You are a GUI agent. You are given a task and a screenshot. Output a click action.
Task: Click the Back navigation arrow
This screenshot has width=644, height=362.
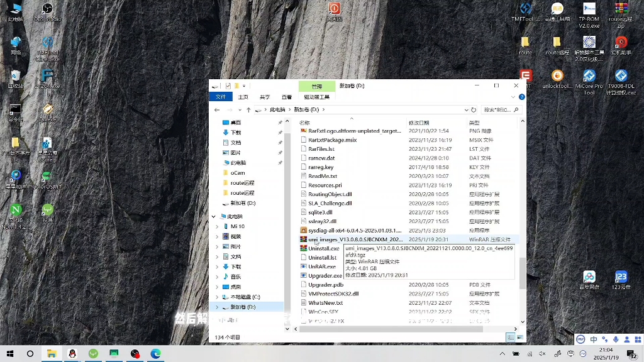pyautogui.click(x=217, y=109)
